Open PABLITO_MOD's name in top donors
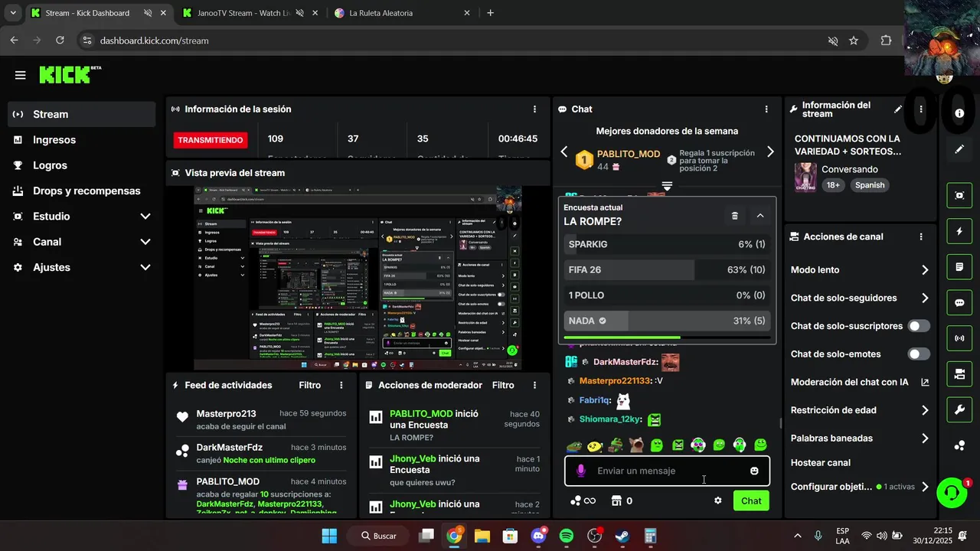Image resolution: width=980 pixels, height=551 pixels. pos(629,154)
